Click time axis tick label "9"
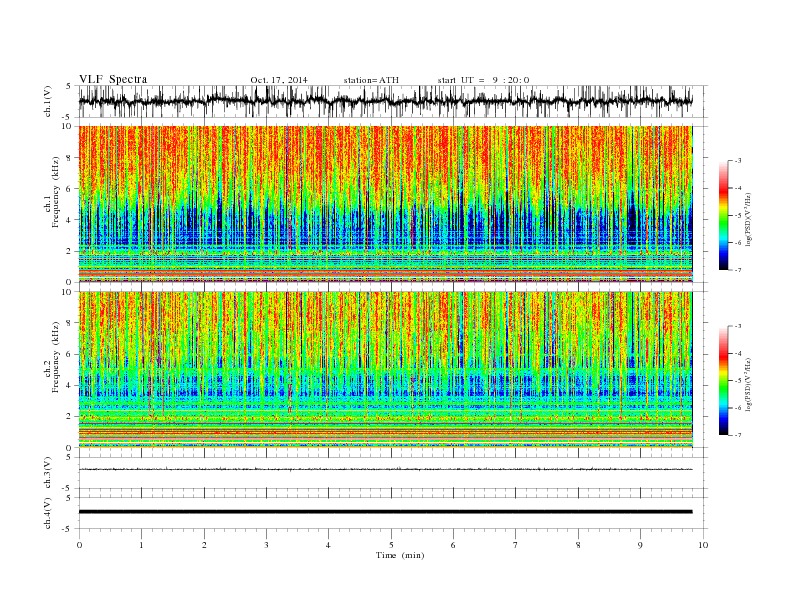 coord(640,545)
